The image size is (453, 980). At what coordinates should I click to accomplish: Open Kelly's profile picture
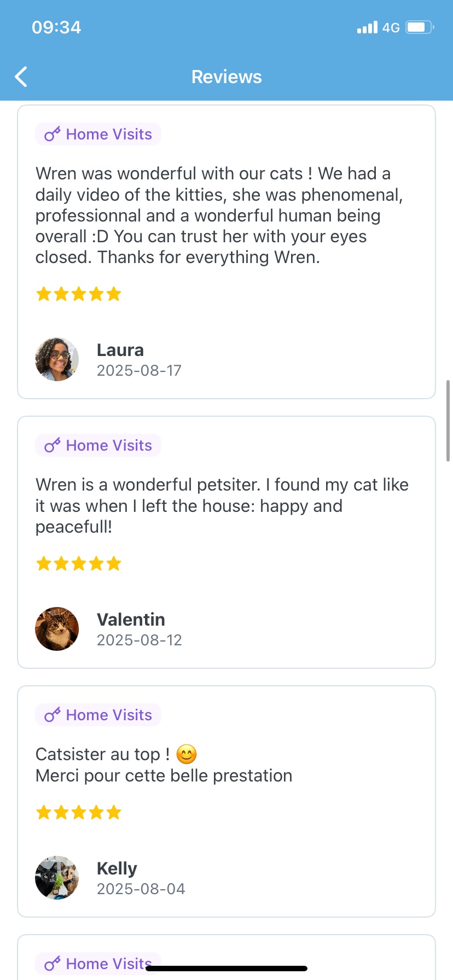57,878
